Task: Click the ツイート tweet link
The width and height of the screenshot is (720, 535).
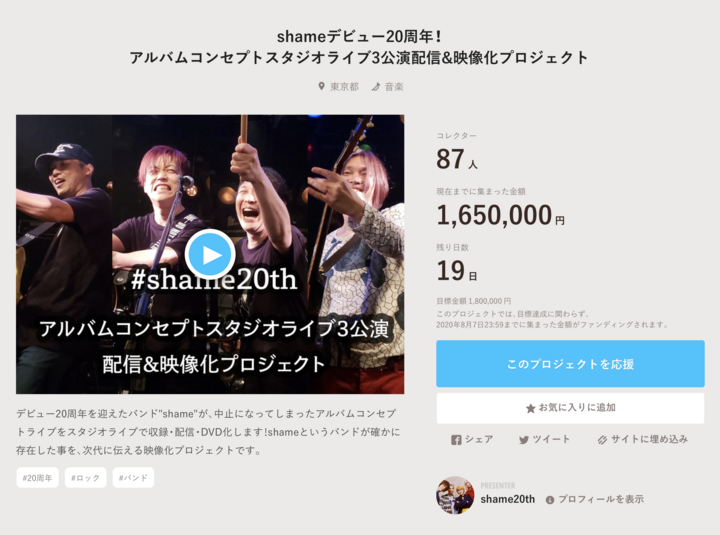Action: click(551, 439)
